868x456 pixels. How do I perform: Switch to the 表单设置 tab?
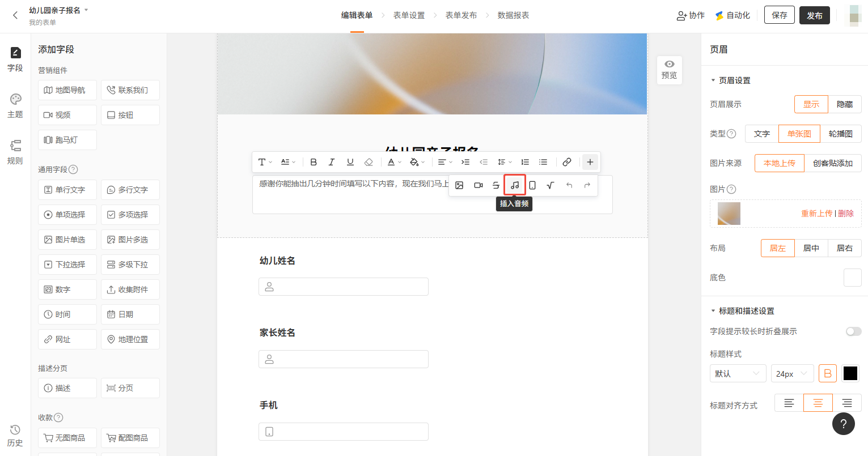[409, 15]
